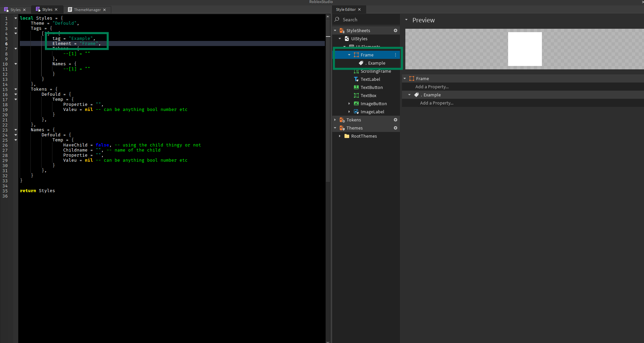Select the TextLabel element in UIElements

tap(371, 79)
